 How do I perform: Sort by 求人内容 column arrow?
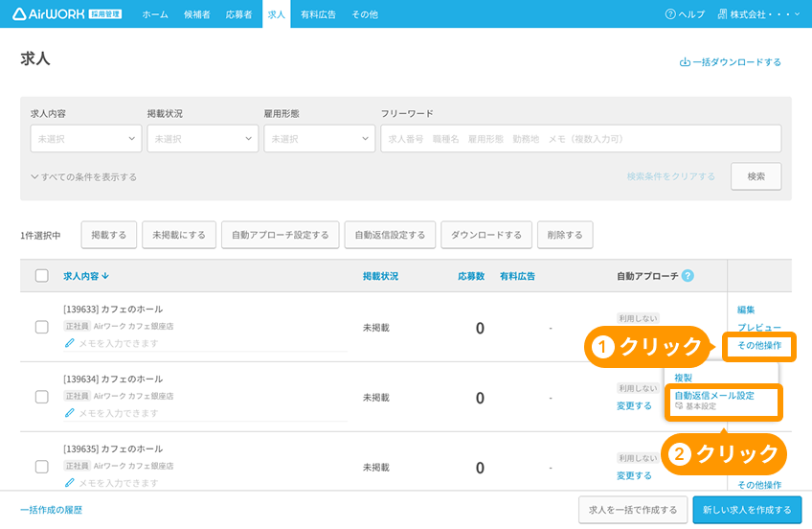tap(105, 276)
